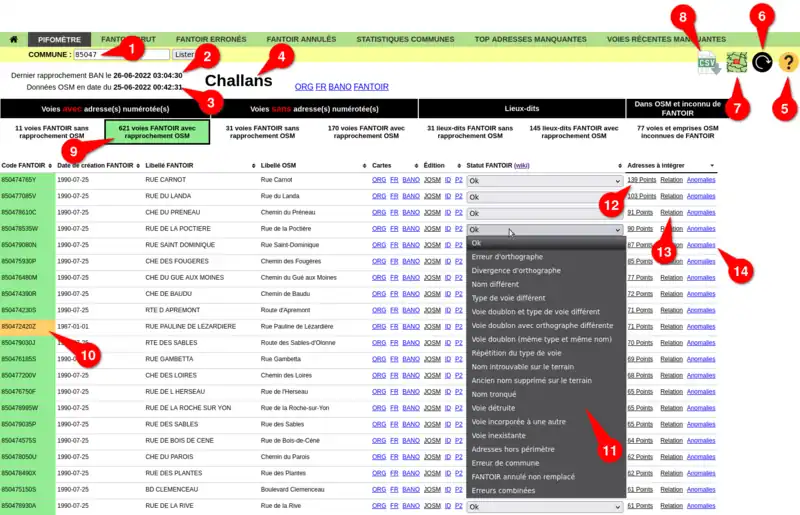Click the black circular refresh icon
This screenshot has width=800, height=515.
(x=762, y=62)
